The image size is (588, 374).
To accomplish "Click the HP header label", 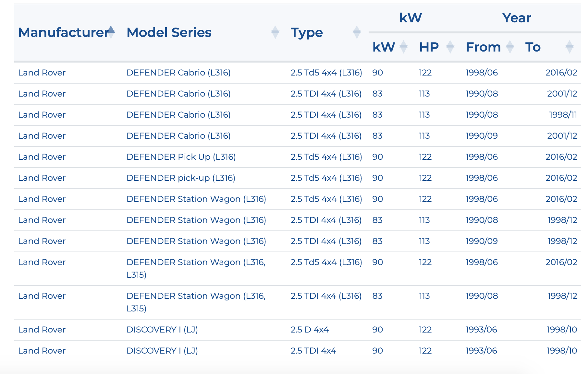I will tap(429, 47).
